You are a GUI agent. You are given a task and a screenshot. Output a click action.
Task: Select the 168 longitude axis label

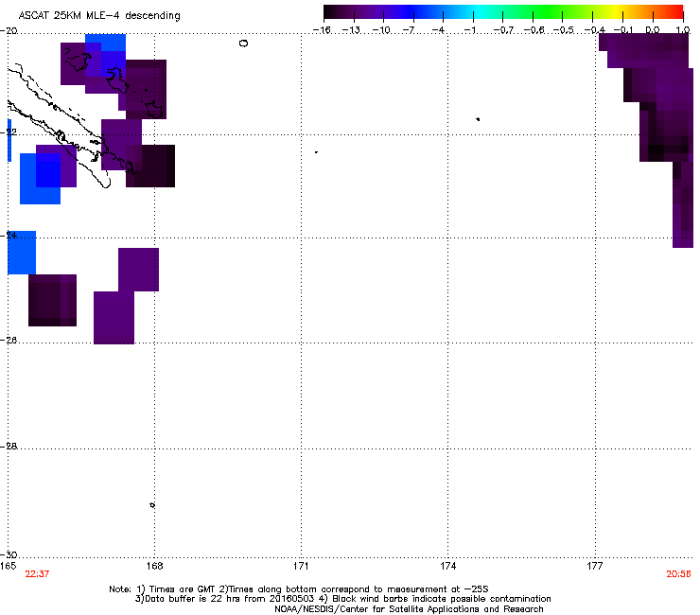(x=154, y=566)
